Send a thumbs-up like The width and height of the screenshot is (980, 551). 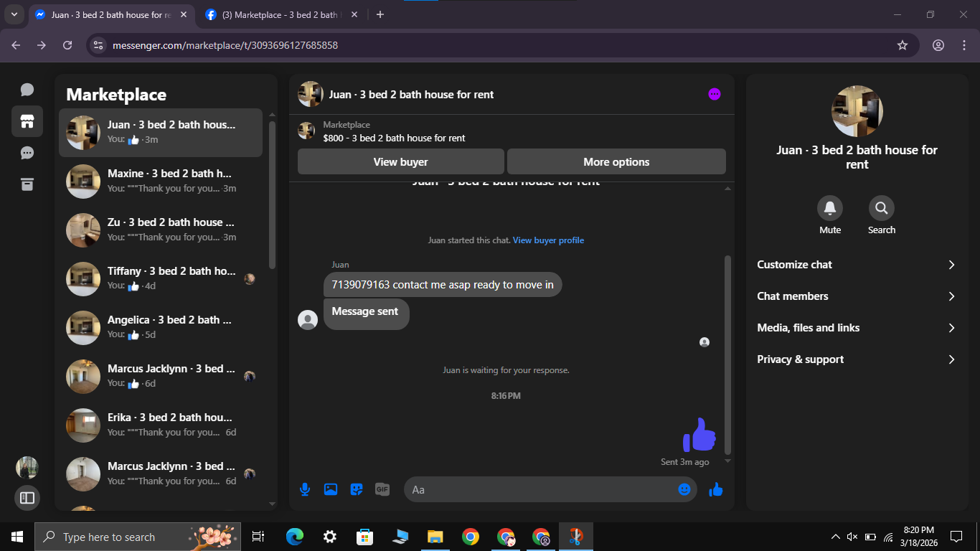click(716, 489)
